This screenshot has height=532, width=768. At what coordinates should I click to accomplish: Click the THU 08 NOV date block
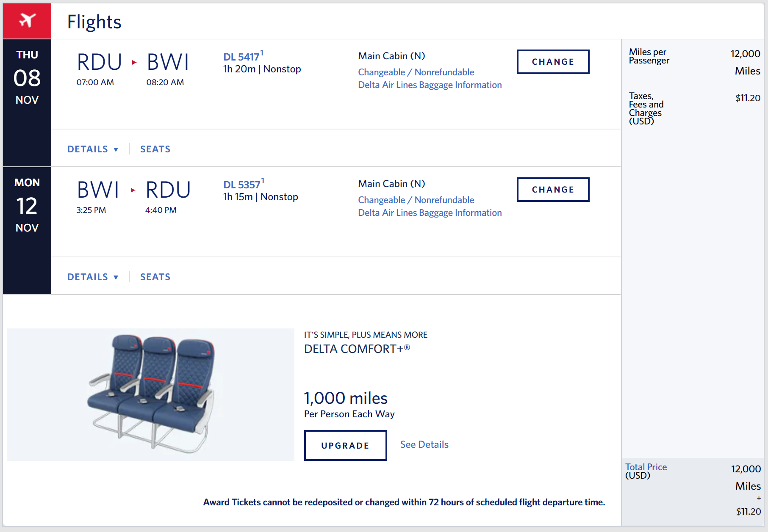pos(27,78)
